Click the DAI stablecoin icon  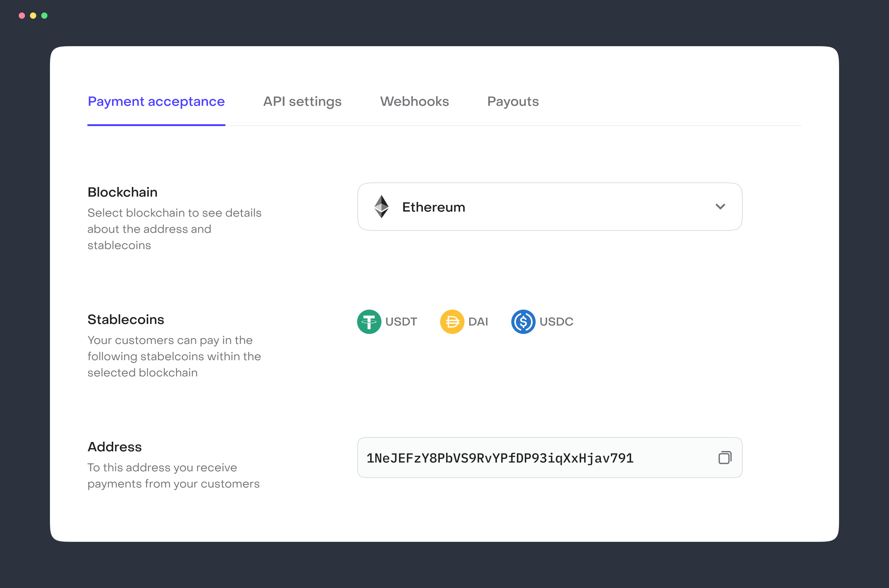[452, 321]
